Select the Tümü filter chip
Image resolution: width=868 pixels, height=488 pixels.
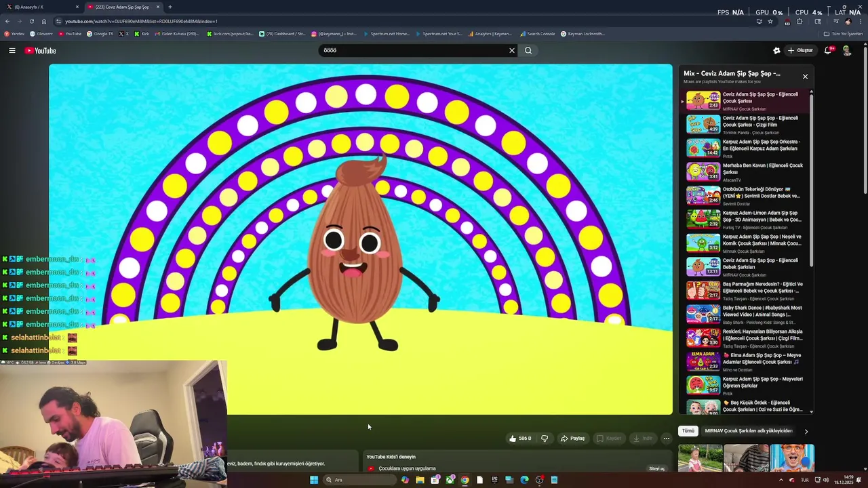click(x=688, y=431)
